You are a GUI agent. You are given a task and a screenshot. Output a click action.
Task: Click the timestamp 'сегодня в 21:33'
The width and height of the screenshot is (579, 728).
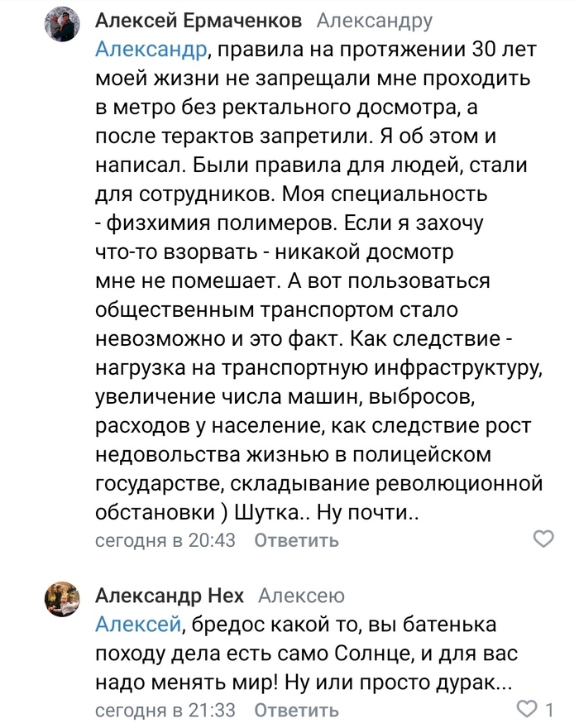(165, 710)
